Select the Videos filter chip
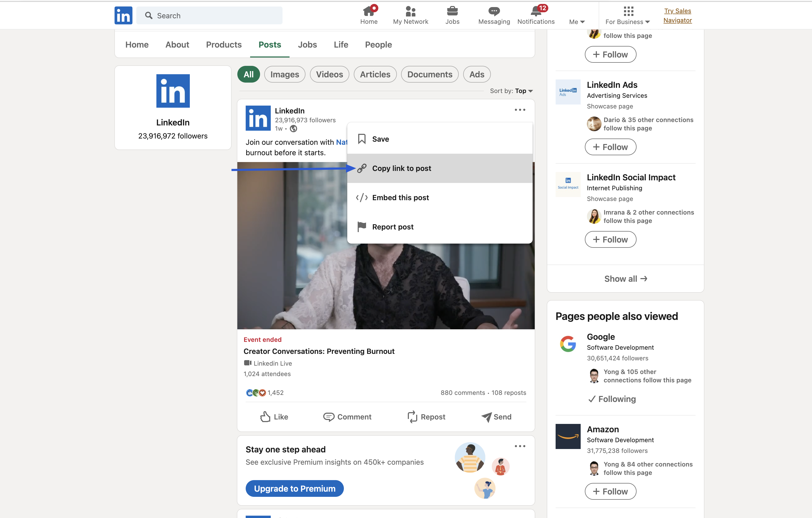812x518 pixels. click(x=329, y=74)
